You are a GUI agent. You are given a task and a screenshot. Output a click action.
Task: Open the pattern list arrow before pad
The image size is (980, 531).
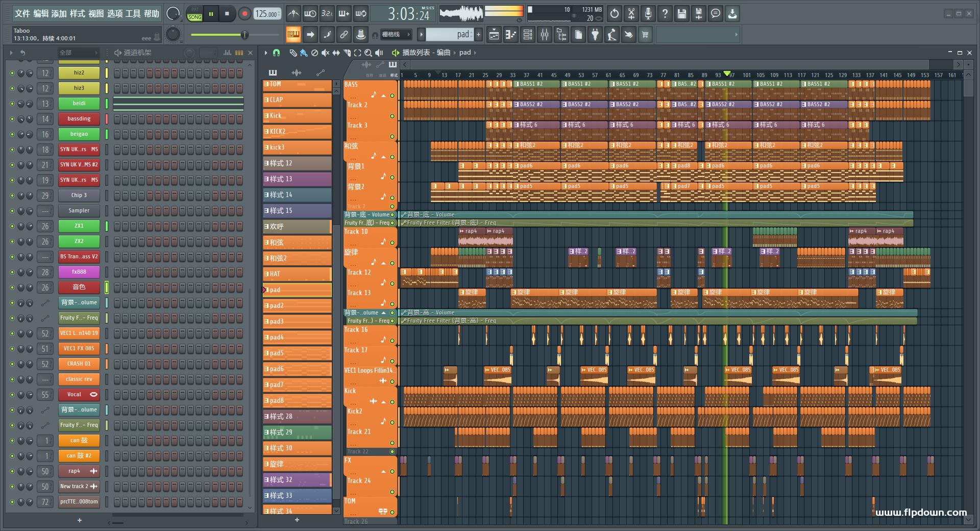click(421, 35)
